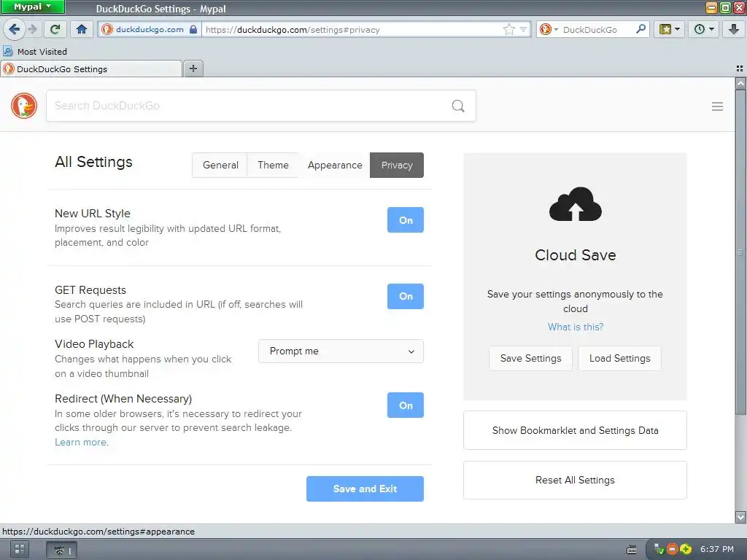This screenshot has height=560, width=747.
Task: Open a new tab with plus button
Action: click(193, 69)
